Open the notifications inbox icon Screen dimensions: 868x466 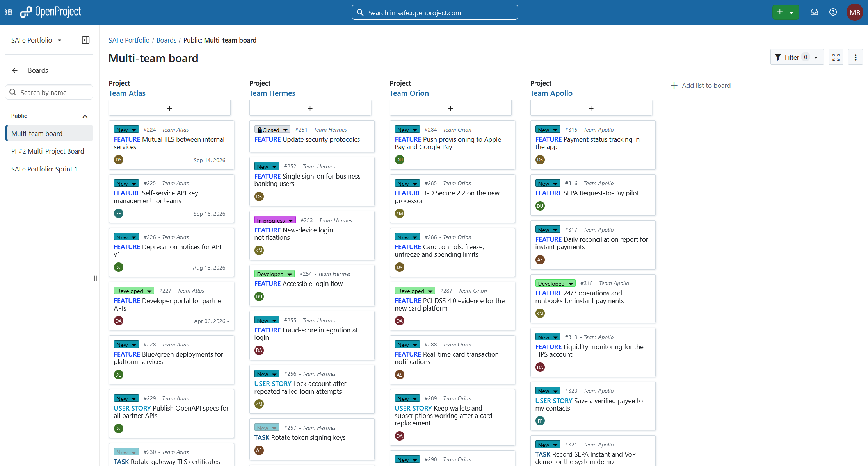(814, 12)
